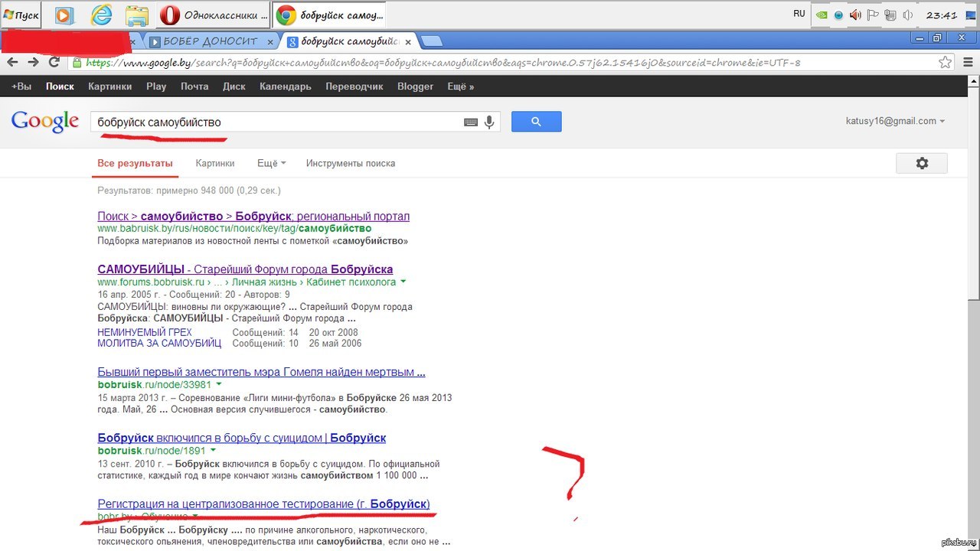Open Диск in Google bar

(x=234, y=86)
